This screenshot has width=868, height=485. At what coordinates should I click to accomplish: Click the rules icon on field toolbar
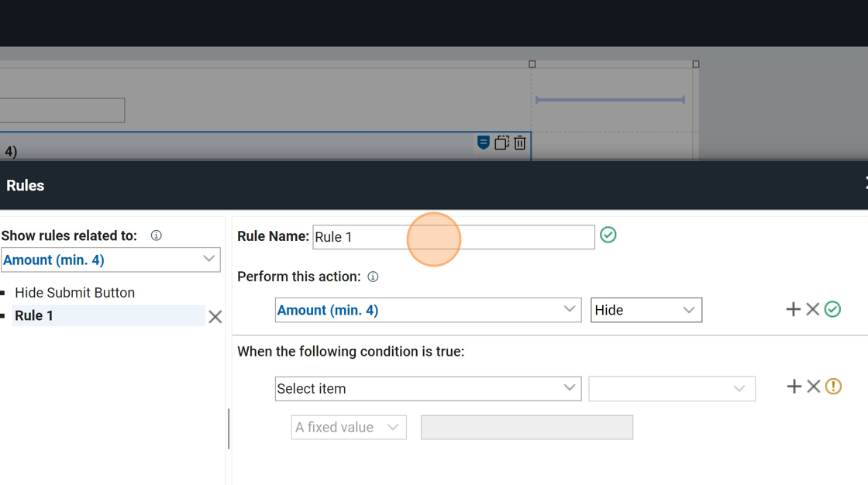[483, 143]
